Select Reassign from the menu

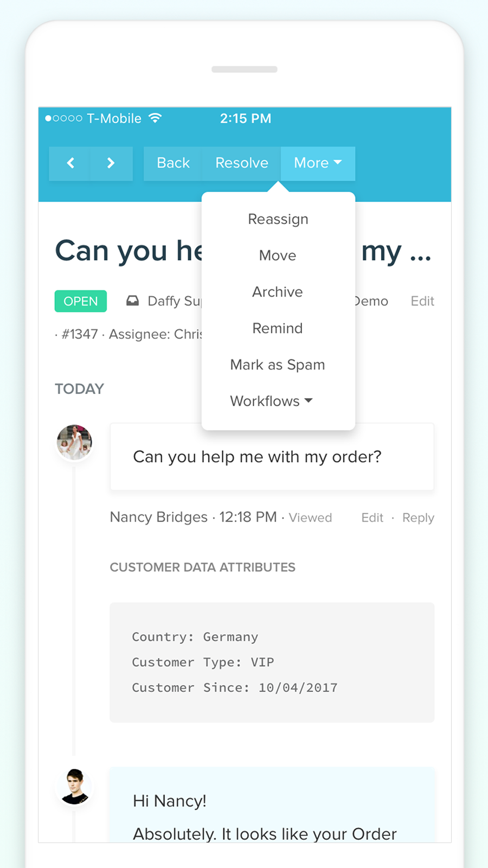(278, 219)
